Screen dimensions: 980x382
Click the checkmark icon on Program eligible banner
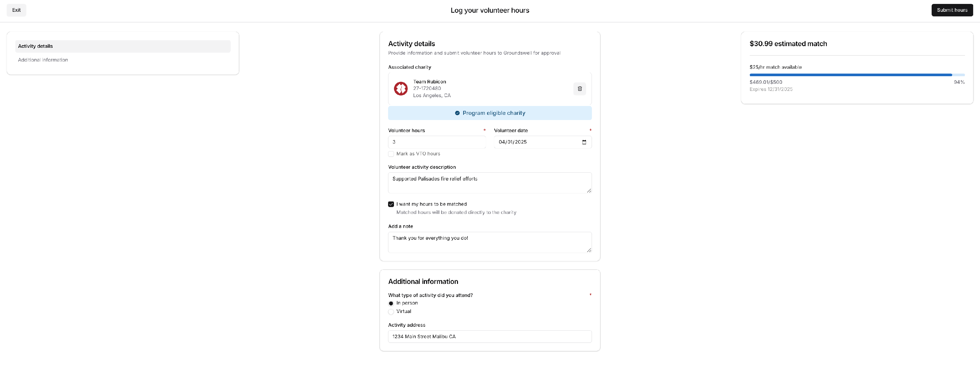(x=457, y=113)
